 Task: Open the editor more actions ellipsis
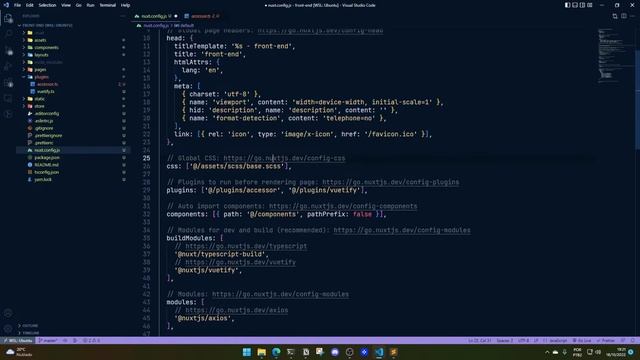click(632, 16)
